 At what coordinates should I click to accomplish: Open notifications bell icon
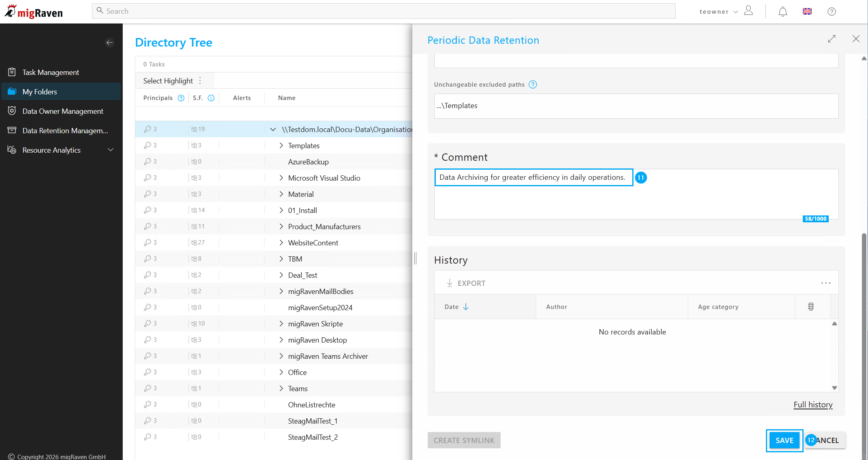[783, 12]
